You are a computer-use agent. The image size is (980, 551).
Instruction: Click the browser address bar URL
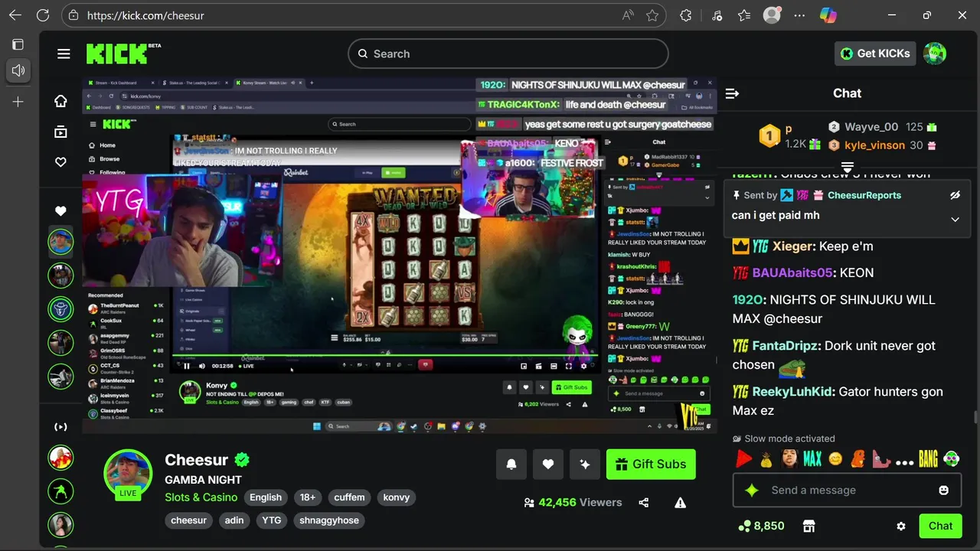coord(145,15)
